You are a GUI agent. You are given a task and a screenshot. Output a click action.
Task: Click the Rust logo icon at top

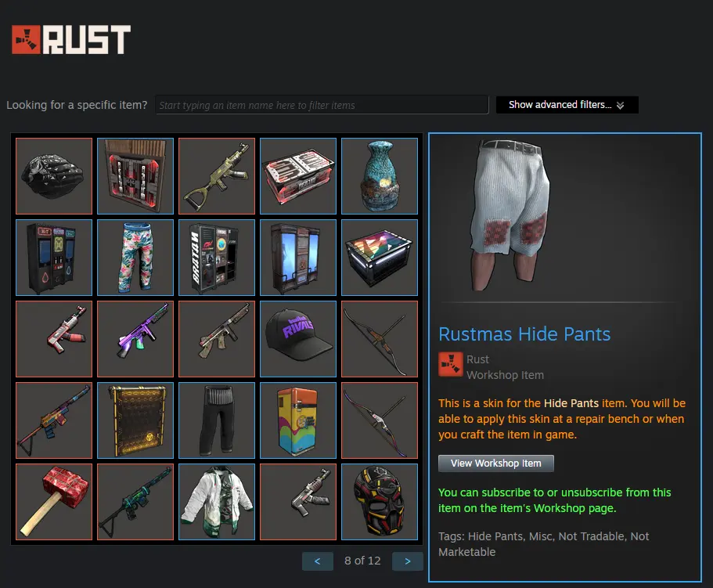(x=26, y=40)
